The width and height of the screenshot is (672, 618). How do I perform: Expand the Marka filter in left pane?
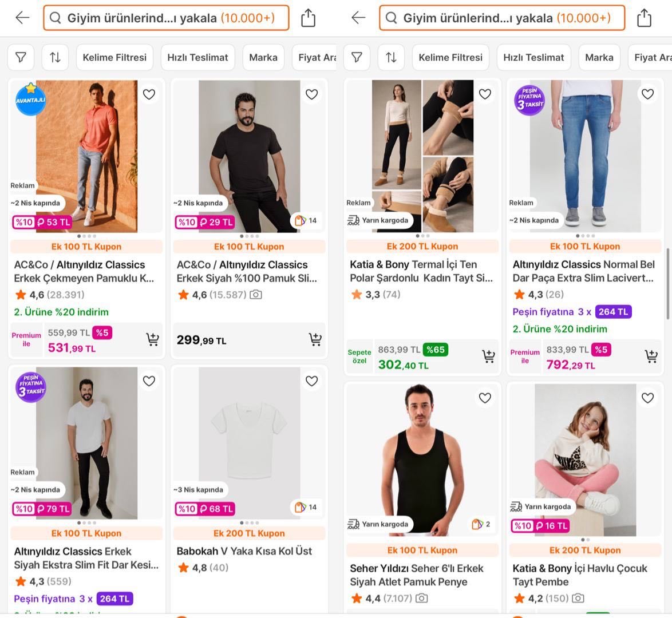[x=263, y=57]
